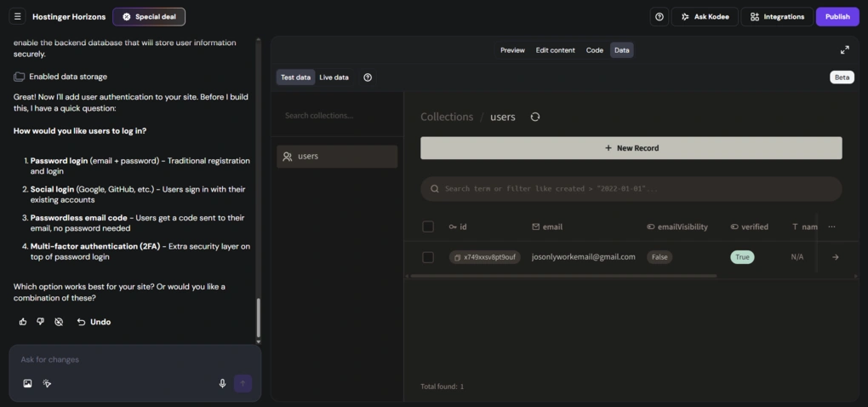Click the True verified badge
The image size is (868, 407).
[x=742, y=257]
